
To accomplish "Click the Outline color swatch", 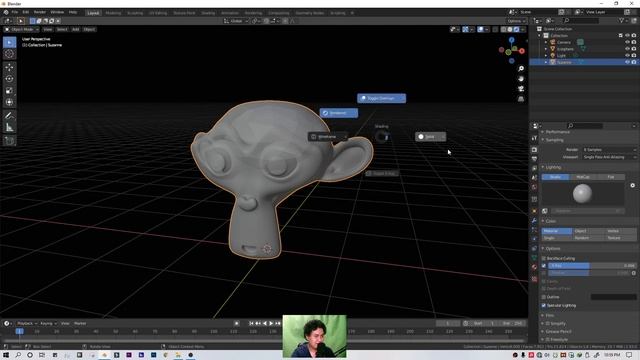I will point(613,297).
